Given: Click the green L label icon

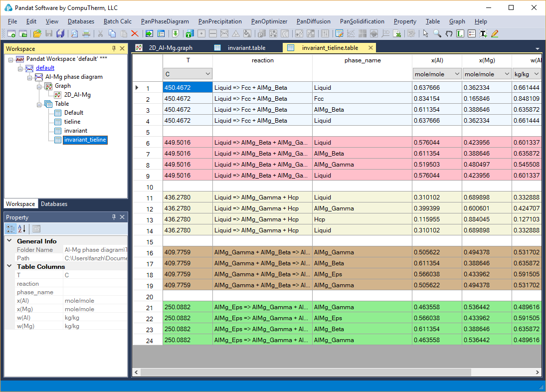Looking at the screenshot, I should coord(460,33).
